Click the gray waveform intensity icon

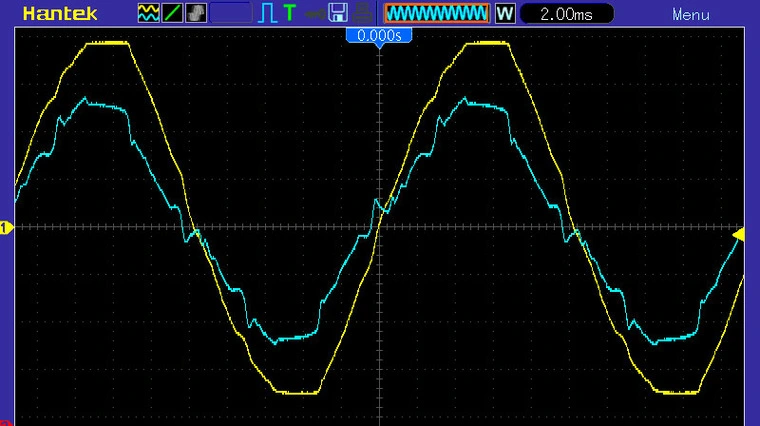point(196,14)
